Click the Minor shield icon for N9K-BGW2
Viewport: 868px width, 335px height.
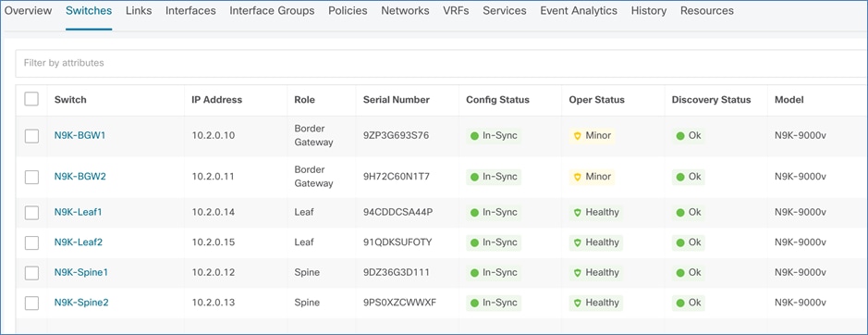578,177
